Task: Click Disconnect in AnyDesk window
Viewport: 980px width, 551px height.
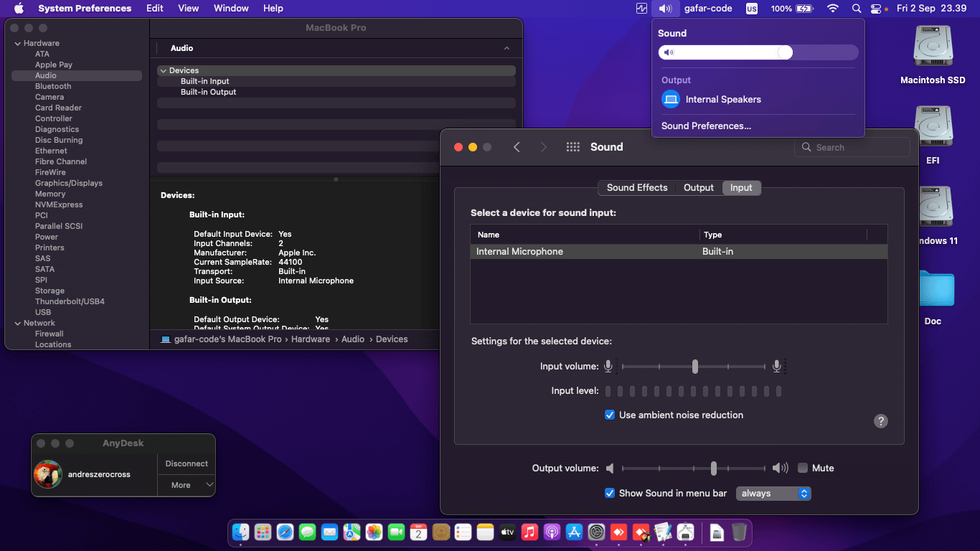Action: [187, 463]
